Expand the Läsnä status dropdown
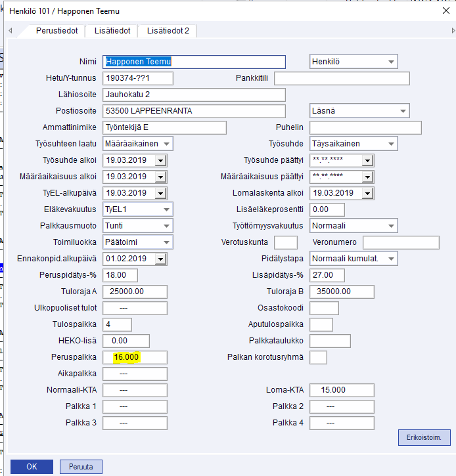 (403, 111)
